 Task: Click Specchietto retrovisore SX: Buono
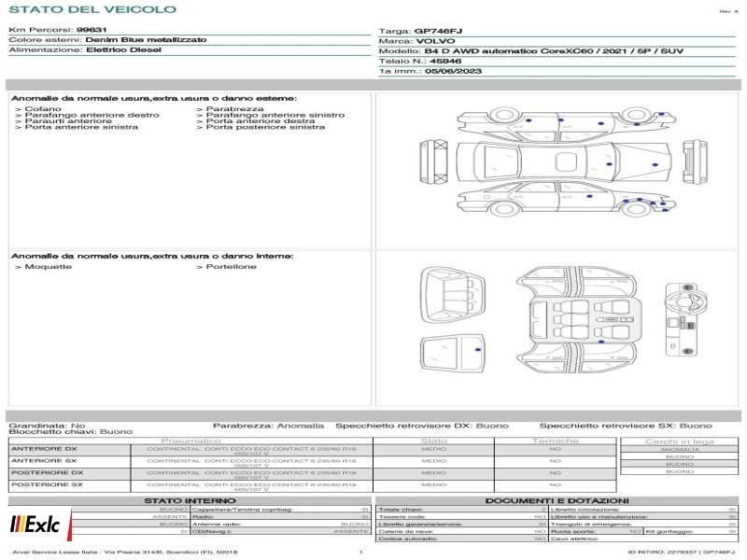[x=626, y=426]
